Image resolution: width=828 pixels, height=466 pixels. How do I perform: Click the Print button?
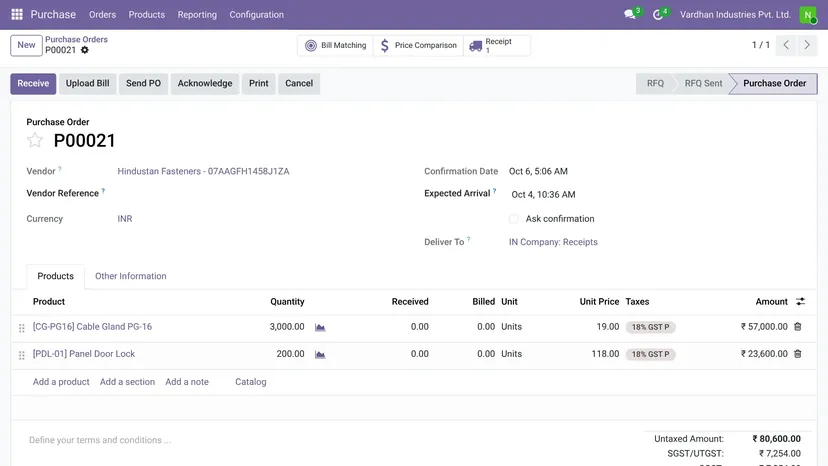pyautogui.click(x=259, y=83)
